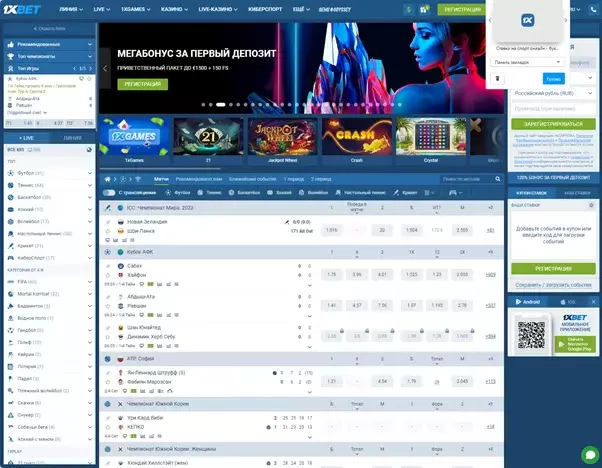Image resolution: width=602 pixels, height=468 pixels.
Task: Click the match search input field
Action: coord(467,179)
